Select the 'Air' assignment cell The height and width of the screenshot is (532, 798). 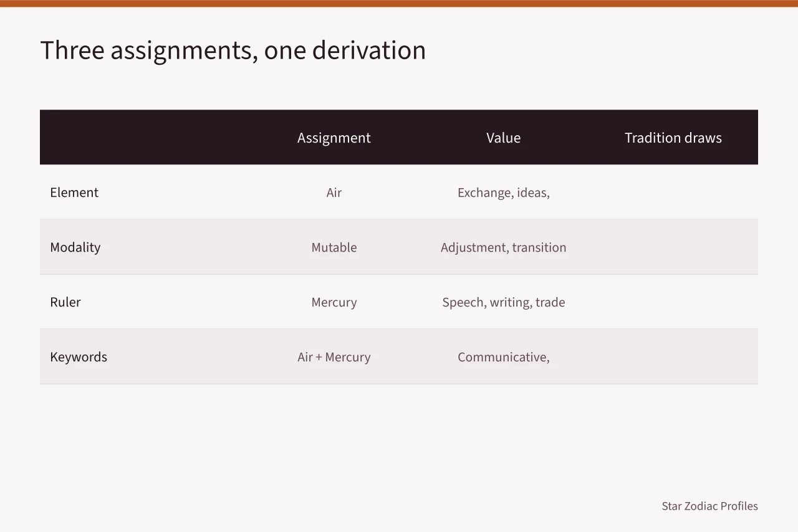(334, 192)
